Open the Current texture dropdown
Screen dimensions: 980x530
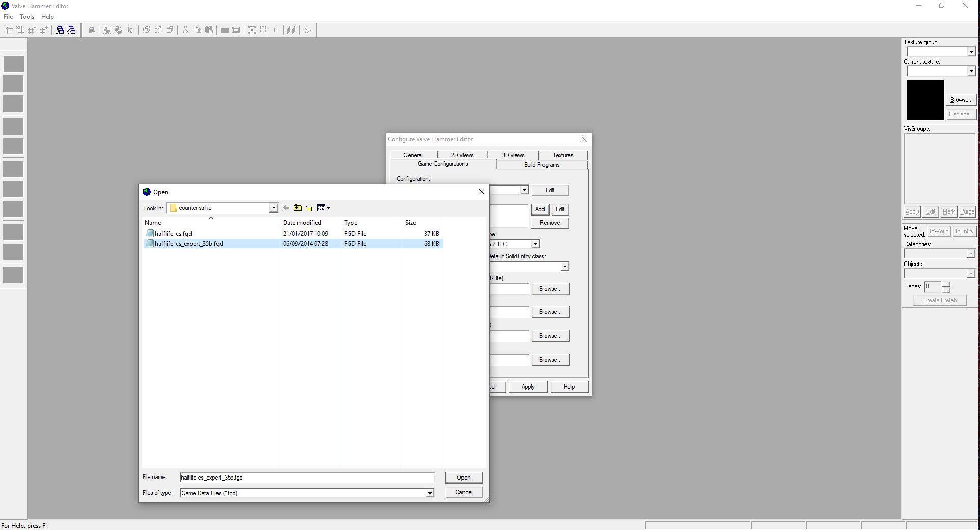(x=971, y=71)
